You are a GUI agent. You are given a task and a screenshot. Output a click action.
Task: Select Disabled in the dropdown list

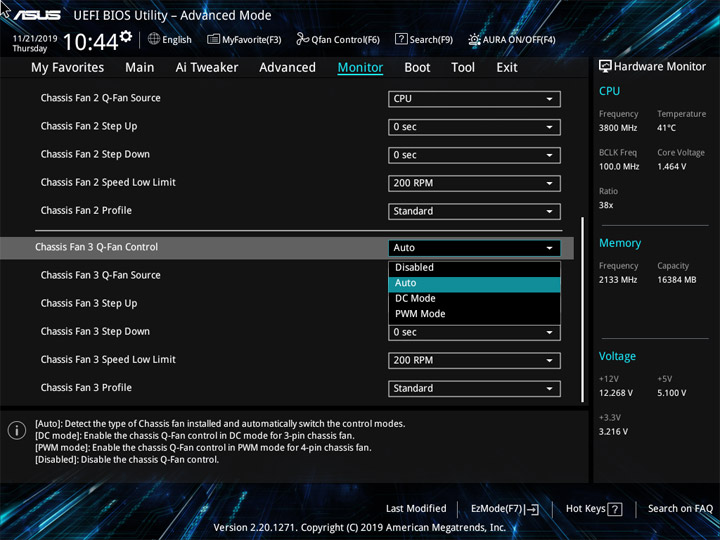pyautogui.click(x=474, y=268)
